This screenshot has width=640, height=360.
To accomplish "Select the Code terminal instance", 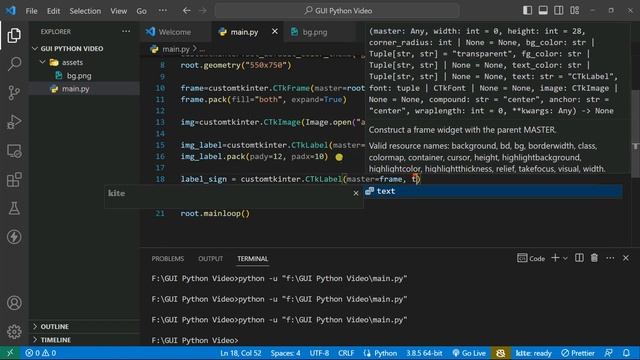I will pos(531,258).
